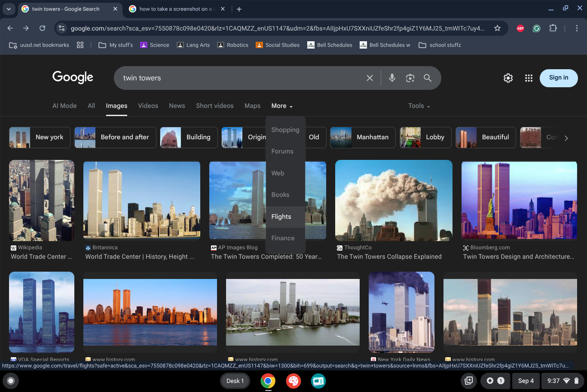
Task: Open the Chrome extensions puzzle icon
Action: tap(553, 28)
